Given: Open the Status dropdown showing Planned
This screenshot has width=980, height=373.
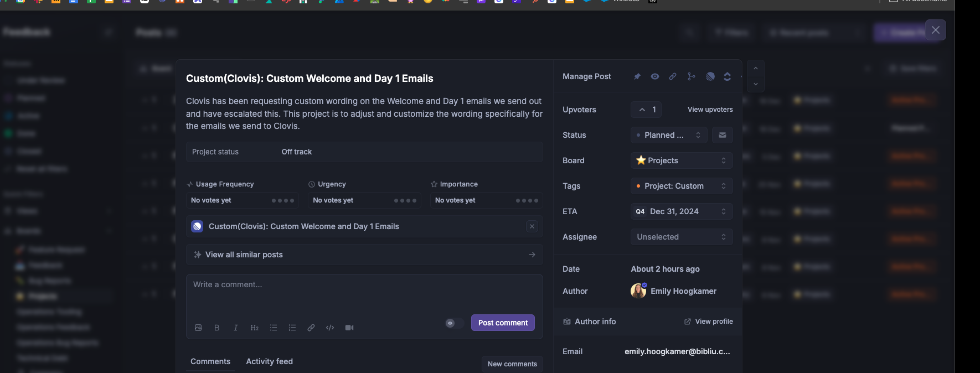Looking at the screenshot, I should 668,135.
